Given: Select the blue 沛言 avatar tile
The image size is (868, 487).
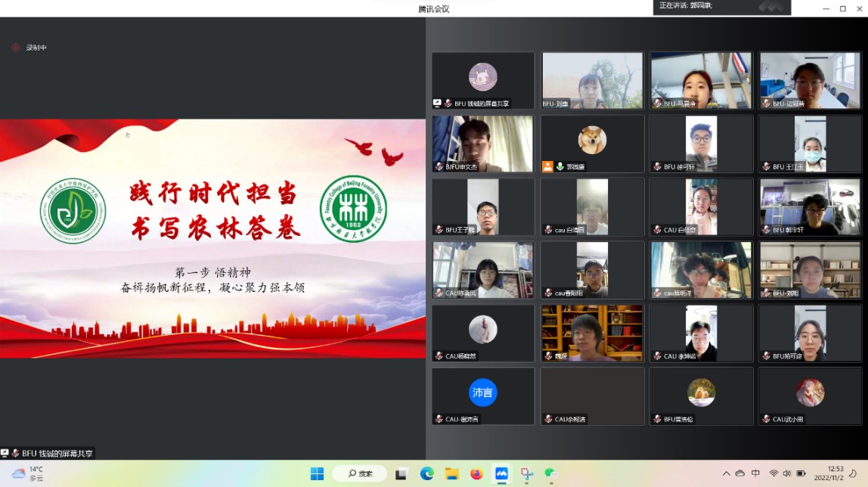Looking at the screenshot, I should point(482,396).
